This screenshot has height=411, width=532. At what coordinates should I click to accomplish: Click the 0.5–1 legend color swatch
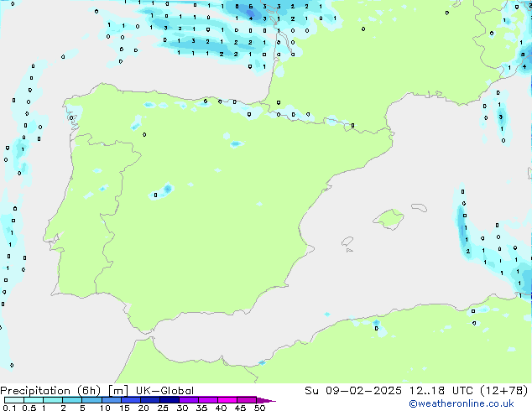34,400
